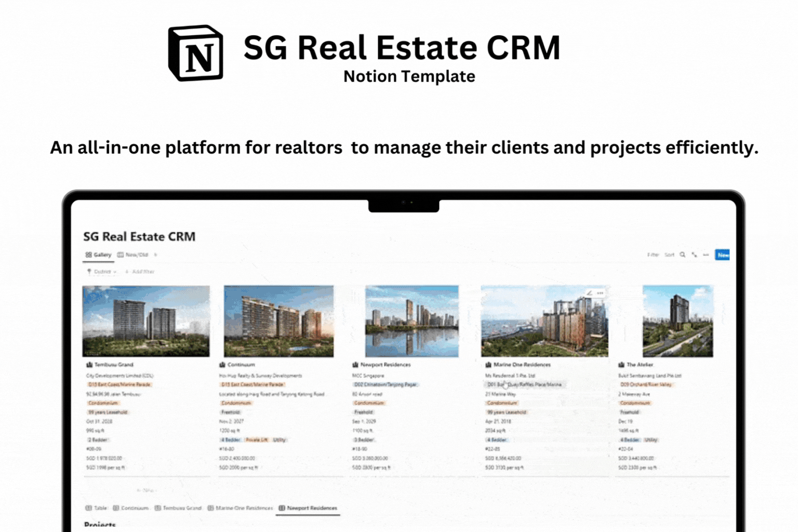The image size is (798, 532).
Task: Click Bukit Sembawang Land Pte Ltd text
Action: click(650, 375)
